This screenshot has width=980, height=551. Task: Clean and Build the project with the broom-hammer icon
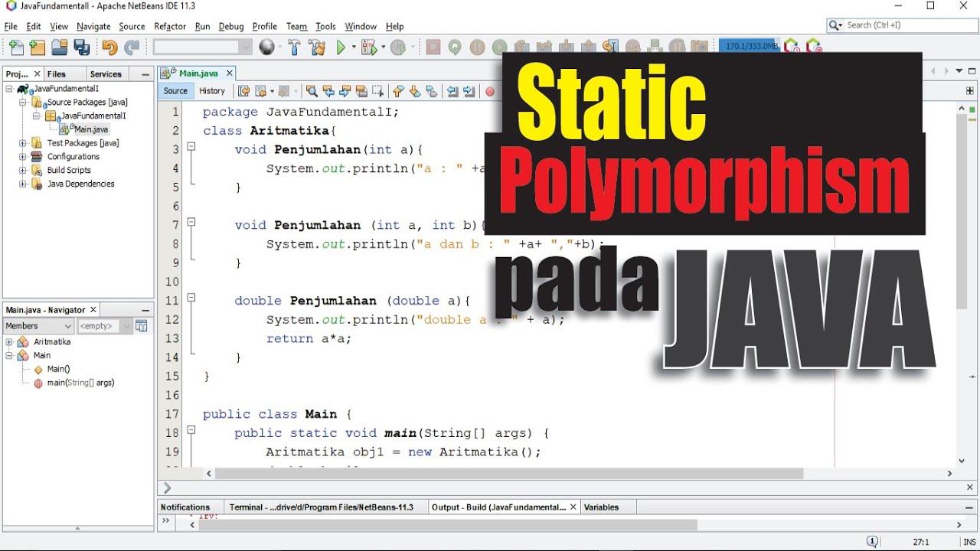pos(317,47)
